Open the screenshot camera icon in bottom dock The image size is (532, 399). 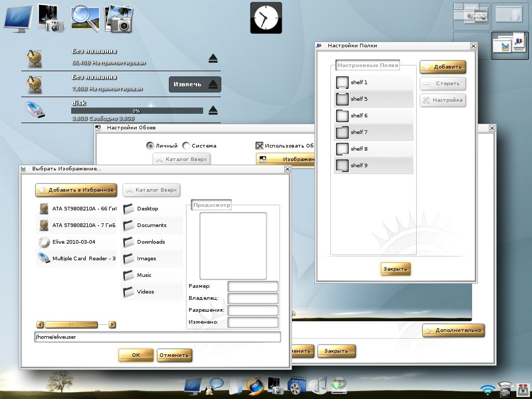point(276,386)
